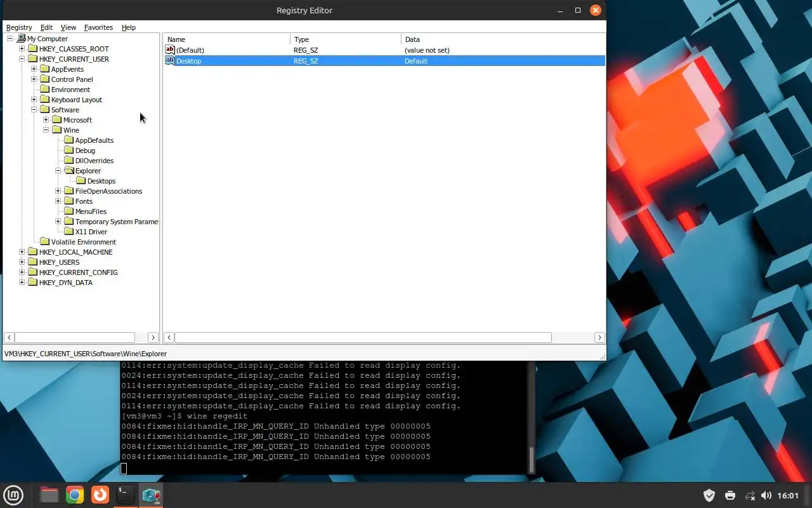The width and height of the screenshot is (812, 508).
Task: Expand the AppEvents key
Action: [34, 69]
